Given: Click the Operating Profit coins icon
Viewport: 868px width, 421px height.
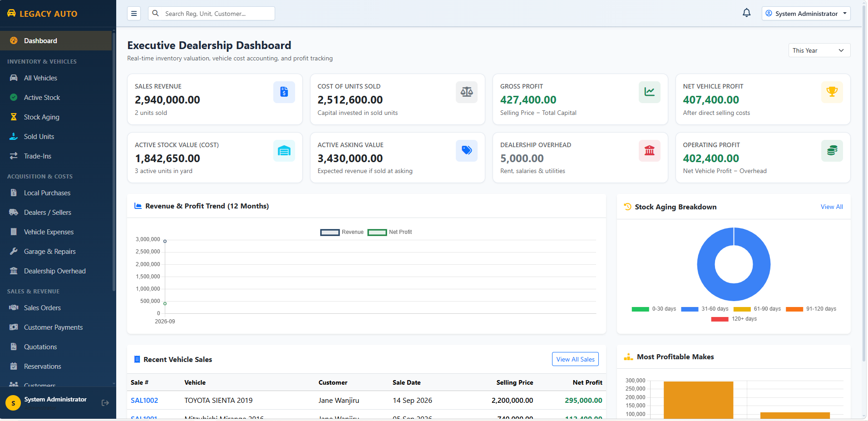Looking at the screenshot, I should point(832,151).
